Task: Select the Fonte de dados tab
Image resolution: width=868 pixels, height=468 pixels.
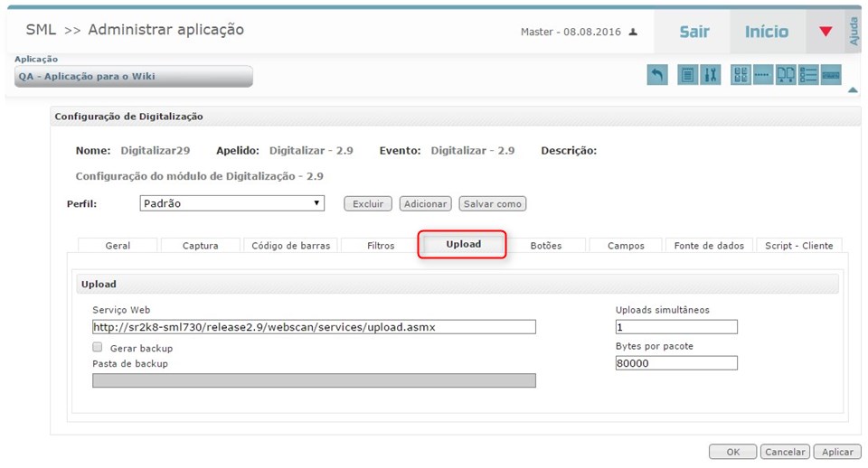Action: click(709, 246)
